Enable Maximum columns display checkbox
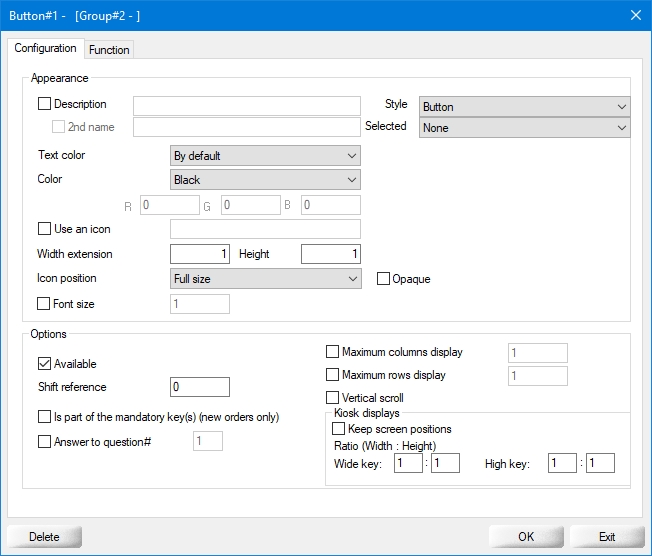Viewport: 652px width, 556px height. pyautogui.click(x=333, y=352)
